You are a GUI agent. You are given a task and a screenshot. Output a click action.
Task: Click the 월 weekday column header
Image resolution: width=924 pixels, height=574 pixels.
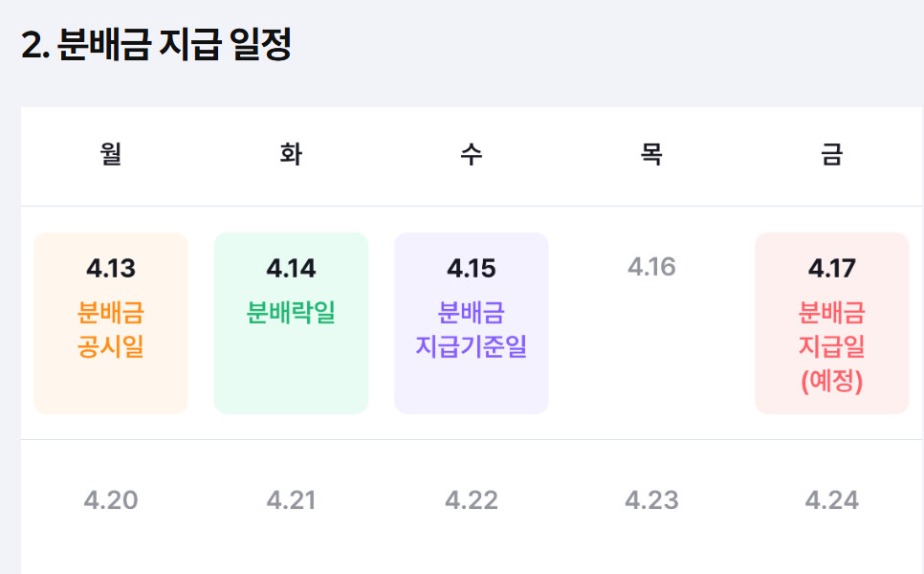(x=111, y=155)
